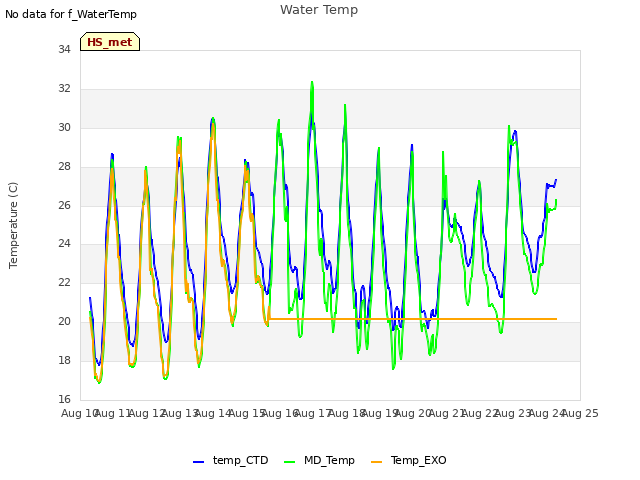Click the flat orange Temp_EXO line at 20
The height and width of the screenshot is (480, 640).
[x=412, y=319]
